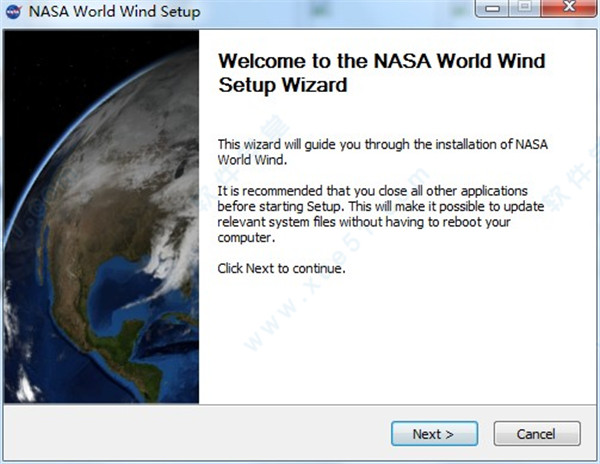
Task: Click the 'It is recommended that you close' paragraph
Action: point(381,214)
